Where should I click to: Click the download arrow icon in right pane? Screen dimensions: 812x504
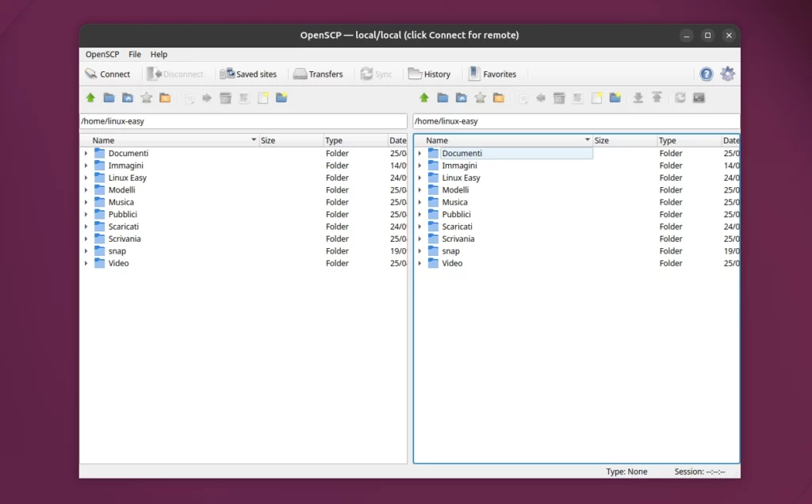(x=638, y=97)
